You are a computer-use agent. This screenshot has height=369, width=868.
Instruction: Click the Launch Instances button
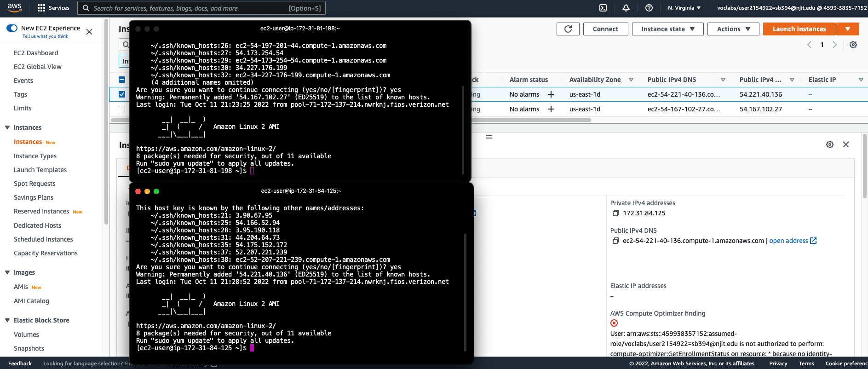coord(799,29)
